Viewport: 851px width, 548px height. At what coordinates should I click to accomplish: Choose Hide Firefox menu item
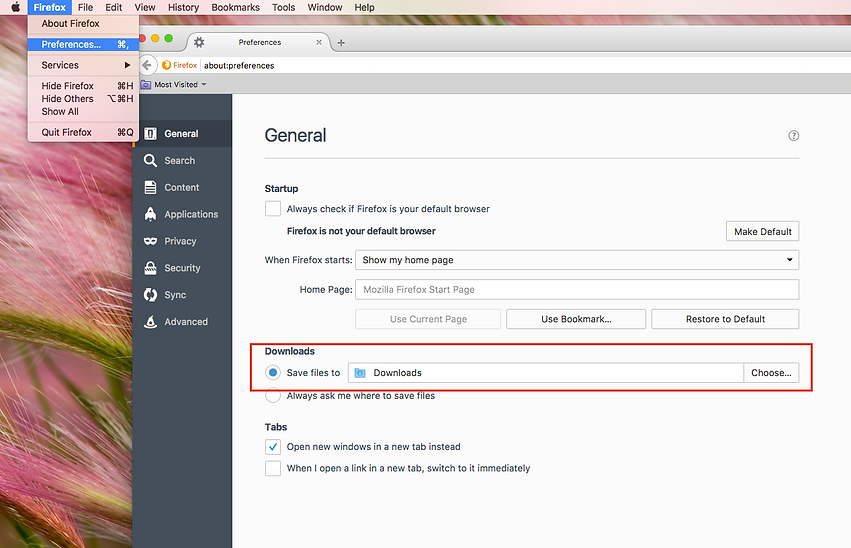coord(84,86)
